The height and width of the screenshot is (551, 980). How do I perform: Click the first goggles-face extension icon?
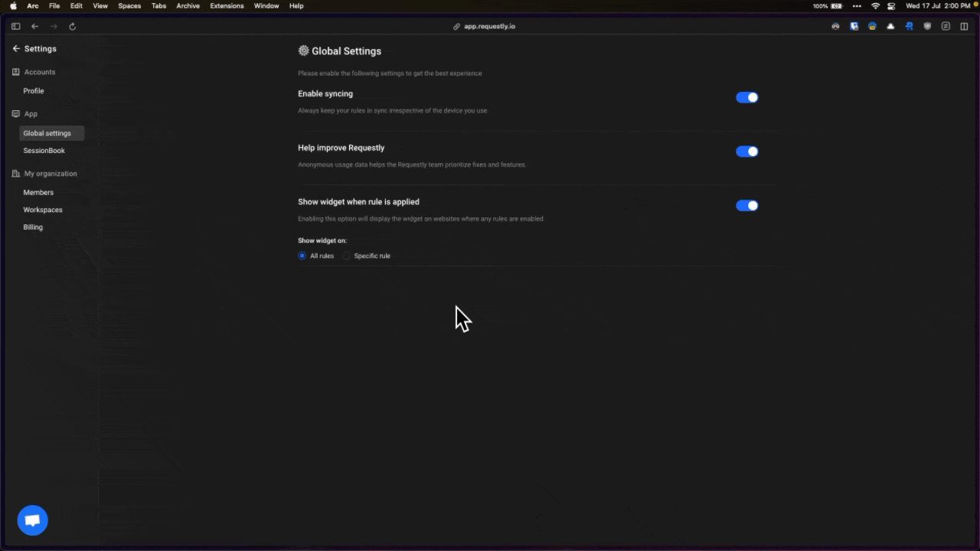point(835,26)
